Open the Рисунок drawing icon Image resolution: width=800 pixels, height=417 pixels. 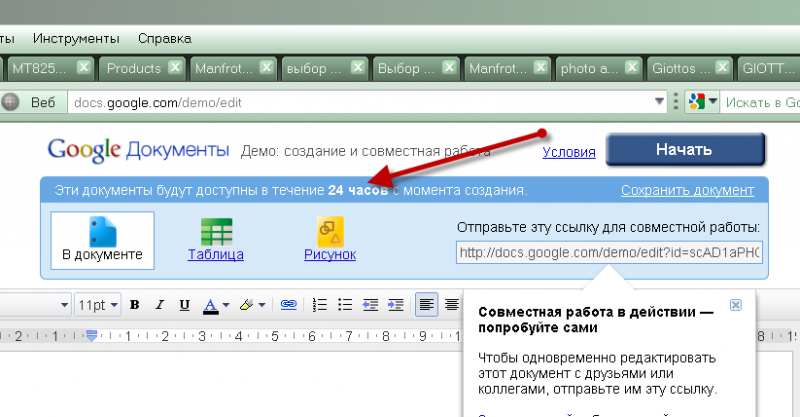point(330,232)
